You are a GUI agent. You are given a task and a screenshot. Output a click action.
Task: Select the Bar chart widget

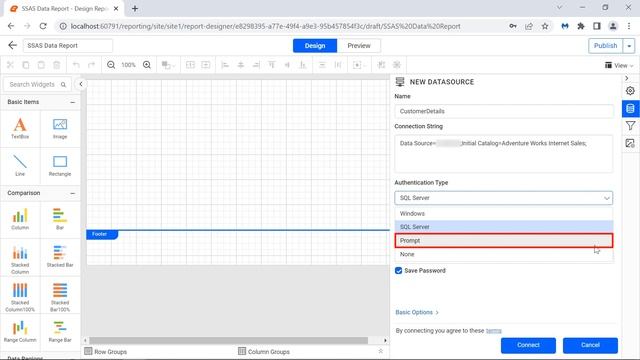tap(60, 219)
